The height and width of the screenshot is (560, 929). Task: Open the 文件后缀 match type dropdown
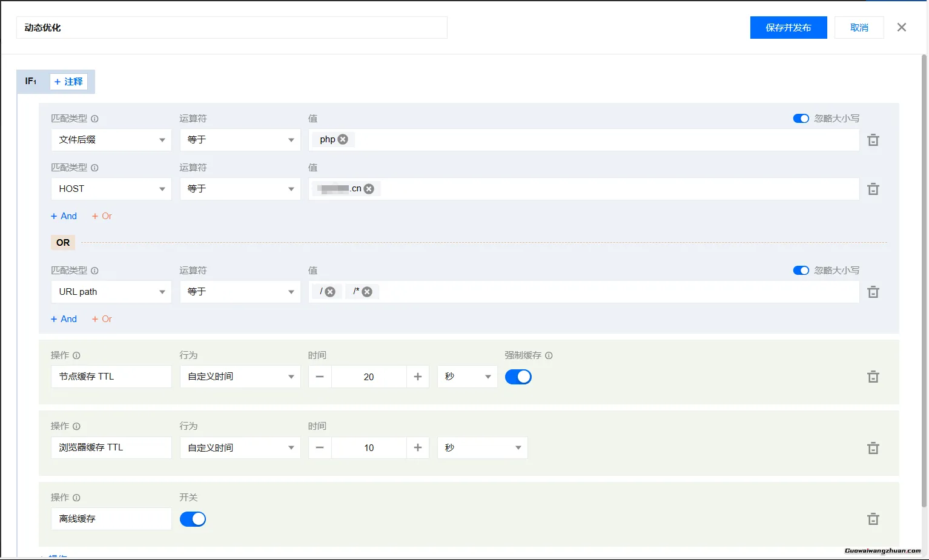point(111,140)
